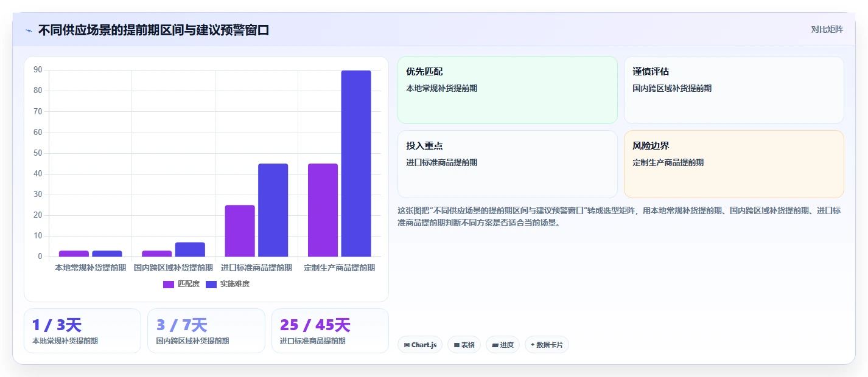Click the 匹配度 bar for 国内跨区域补货提前期

157,254
